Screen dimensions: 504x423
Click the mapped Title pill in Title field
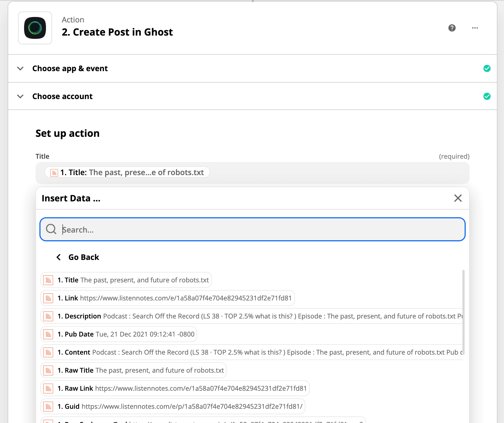128,172
